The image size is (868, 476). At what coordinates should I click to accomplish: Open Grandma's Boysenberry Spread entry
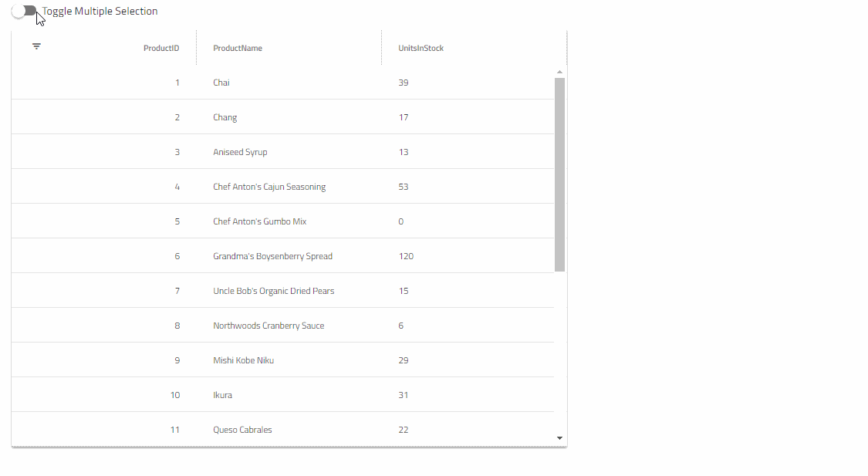(273, 255)
